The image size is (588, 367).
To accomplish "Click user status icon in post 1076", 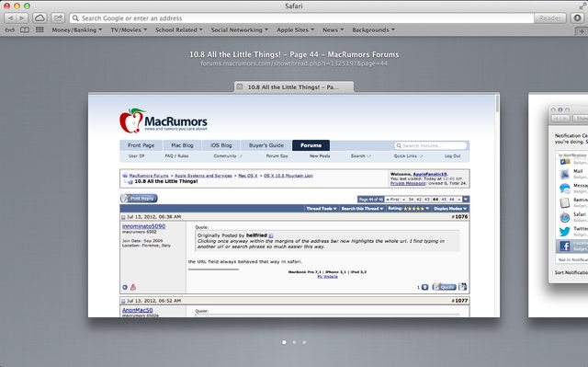I will (125, 288).
